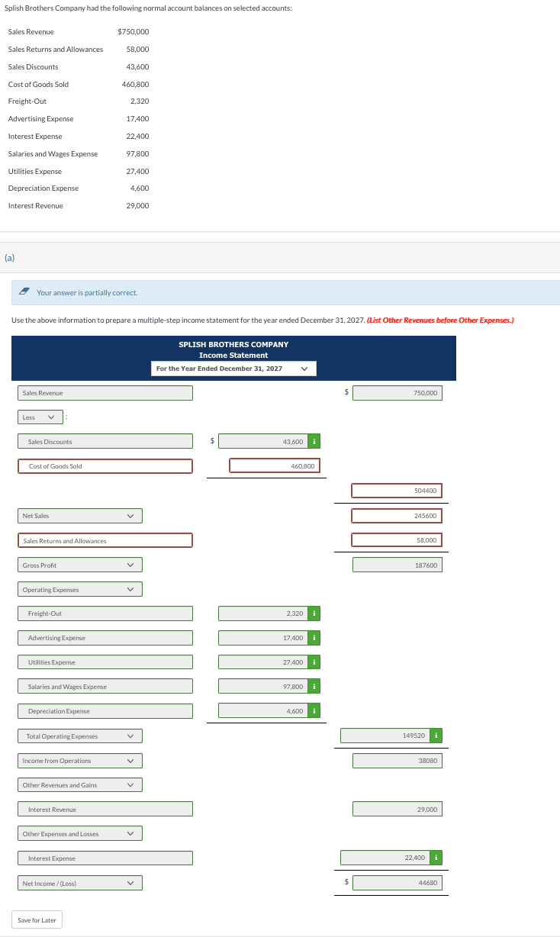Click the 22,400 interest expense amount field
This screenshot has width=560, height=937.
click(385, 858)
